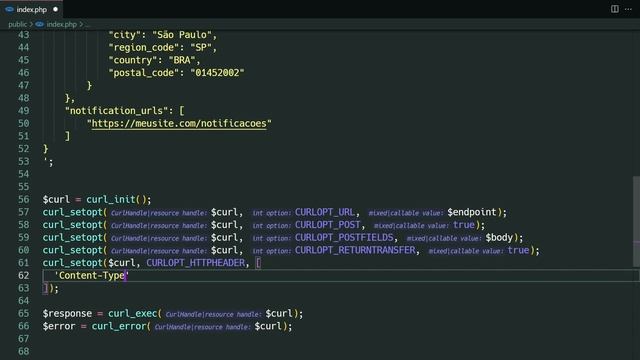Click the CURLOPT_POSTFIELDS constant
This screenshot has height=360, width=640.
[344, 238]
